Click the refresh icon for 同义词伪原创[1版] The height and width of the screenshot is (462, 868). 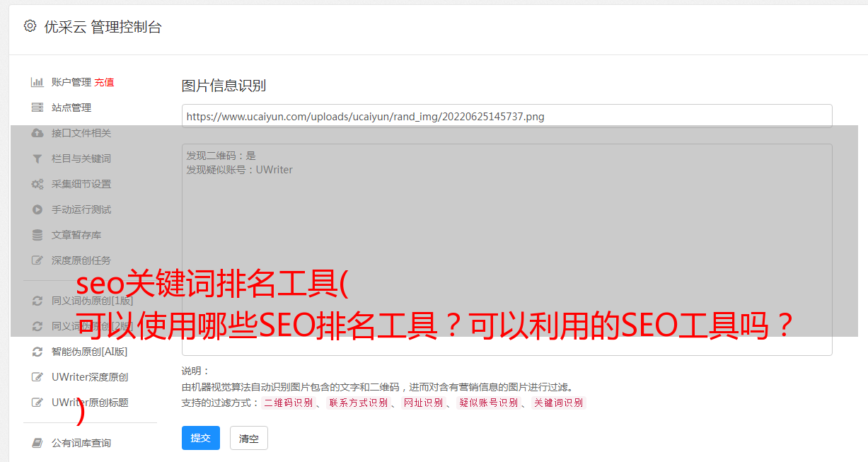[x=37, y=301]
